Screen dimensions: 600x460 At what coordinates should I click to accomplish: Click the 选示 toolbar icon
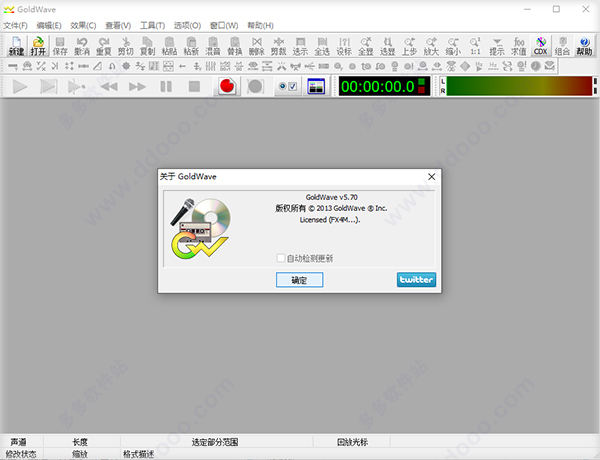coord(300,46)
